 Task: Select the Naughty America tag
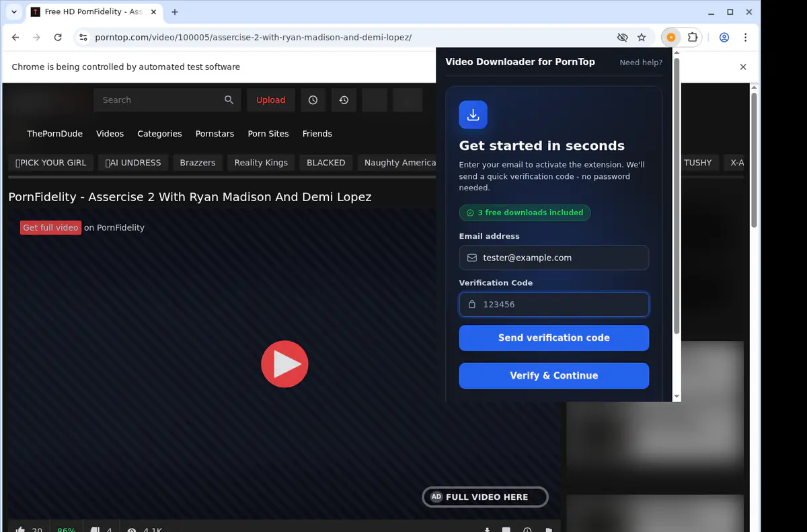[397, 163]
